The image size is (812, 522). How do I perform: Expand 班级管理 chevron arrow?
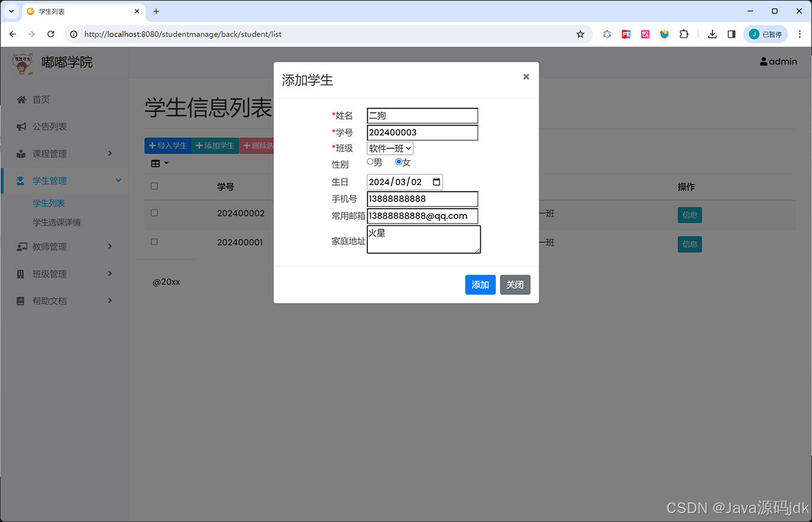pos(110,273)
